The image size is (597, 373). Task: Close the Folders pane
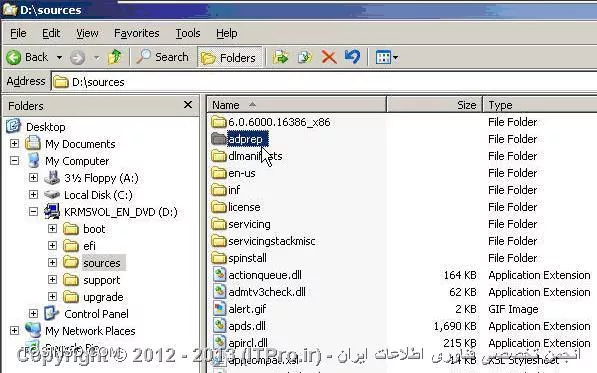pyautogui.click(x=188, y=105)
